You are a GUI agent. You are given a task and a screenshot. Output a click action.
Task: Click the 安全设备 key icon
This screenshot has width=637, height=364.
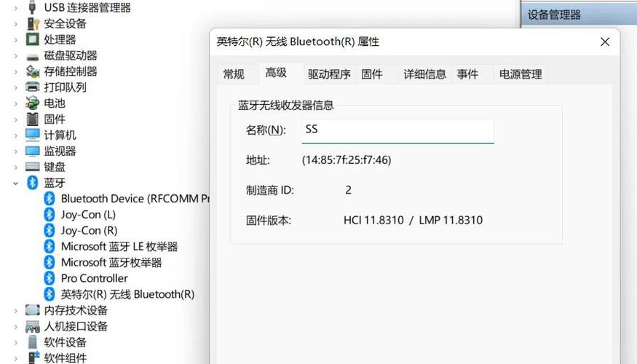pos(33,23)
